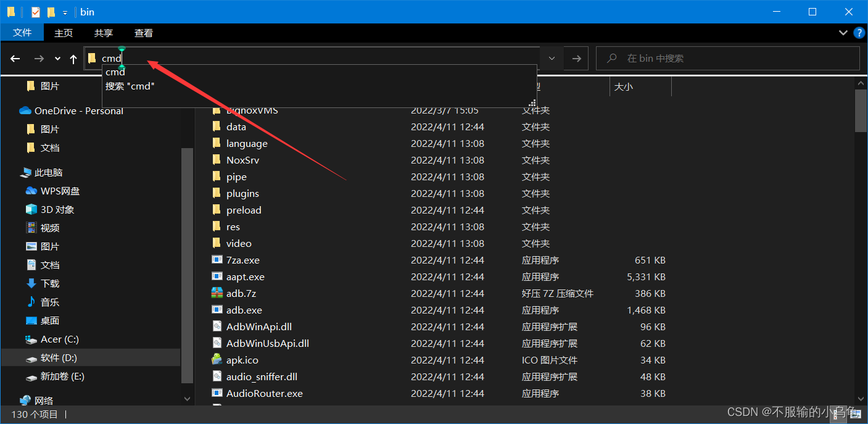Click the New Folder icon in title bar
The height and width of the screenshot is (424, 868).
[x=51, y=12]
